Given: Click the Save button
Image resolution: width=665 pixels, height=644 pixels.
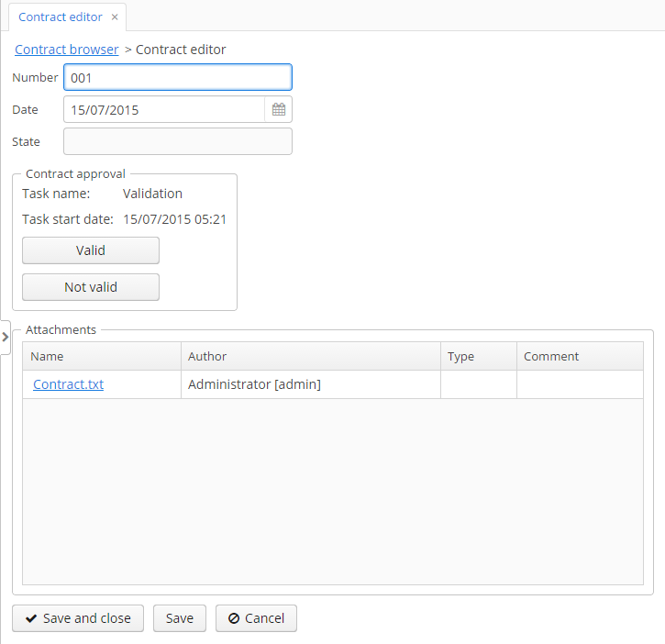Looking at the screenshot, I should 180,618.
